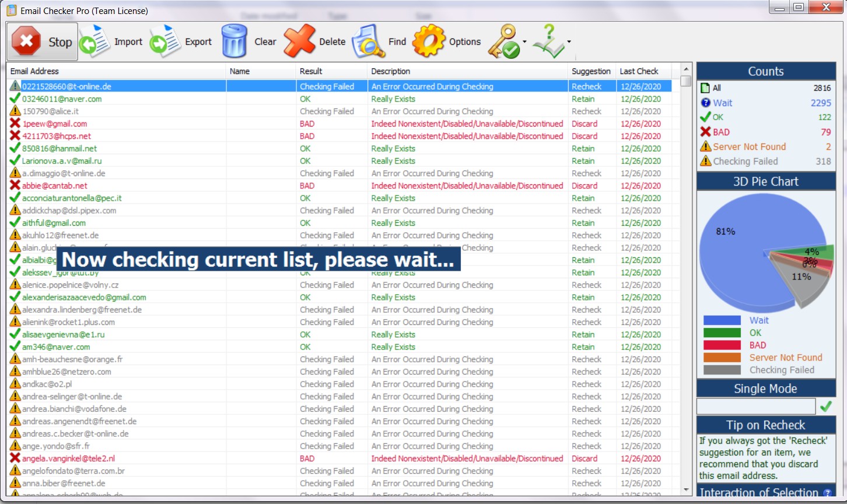
Task: Click the Single Mode green check button
Action: [826, 407]
